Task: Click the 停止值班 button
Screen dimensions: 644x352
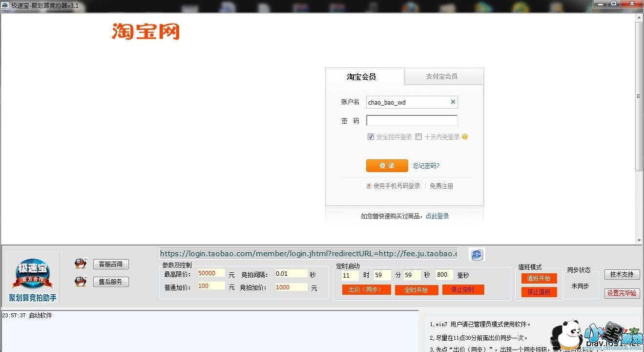Action: pos(539,292)
